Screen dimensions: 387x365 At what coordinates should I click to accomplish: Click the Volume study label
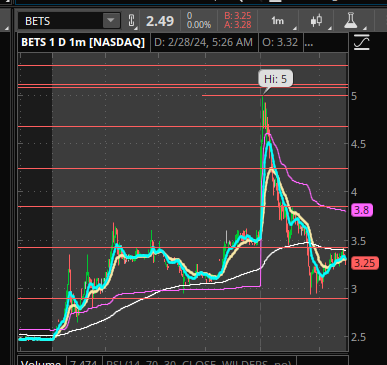click(41, 362)
